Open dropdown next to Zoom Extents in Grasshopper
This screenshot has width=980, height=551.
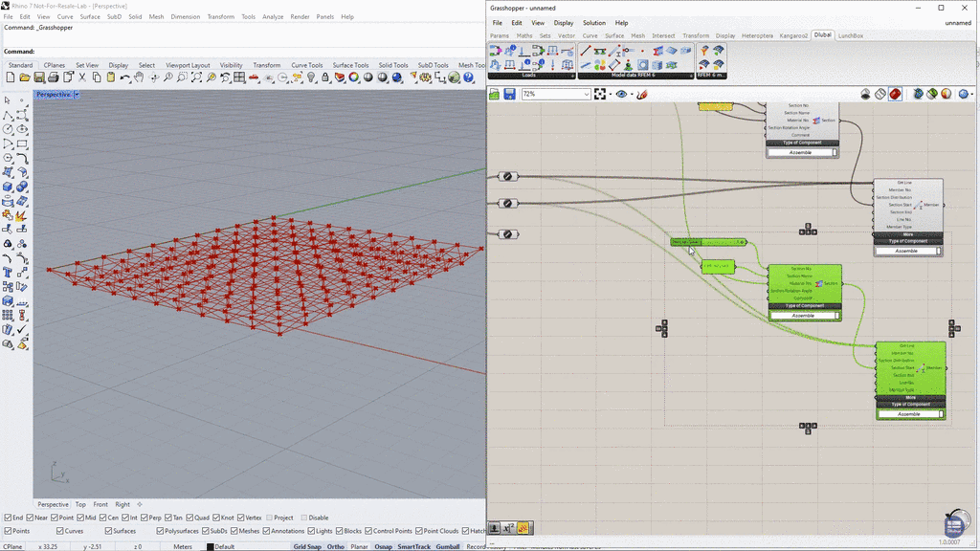(x=610, y=95)
